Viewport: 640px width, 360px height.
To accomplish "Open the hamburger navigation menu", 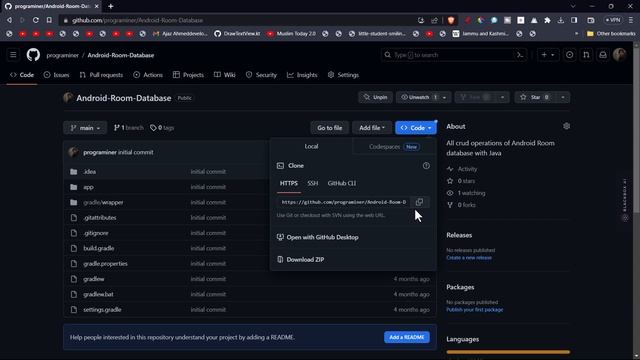I will pyautogui.click(x=13, y=55).
